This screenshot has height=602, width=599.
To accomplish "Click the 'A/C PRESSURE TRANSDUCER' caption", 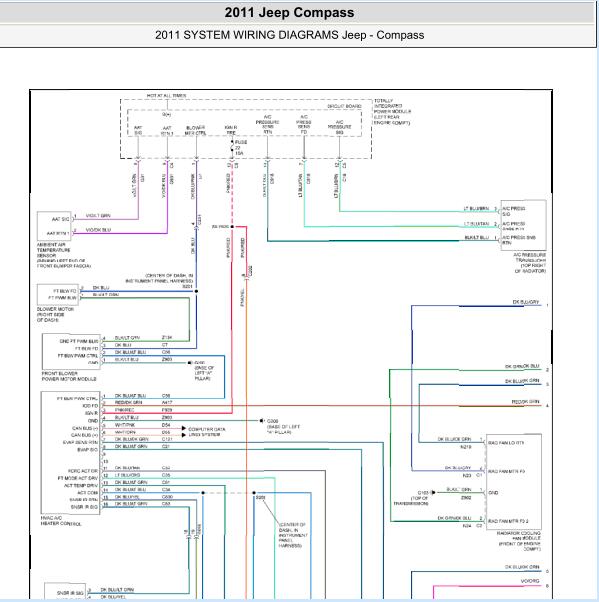I will pos(530,263).
